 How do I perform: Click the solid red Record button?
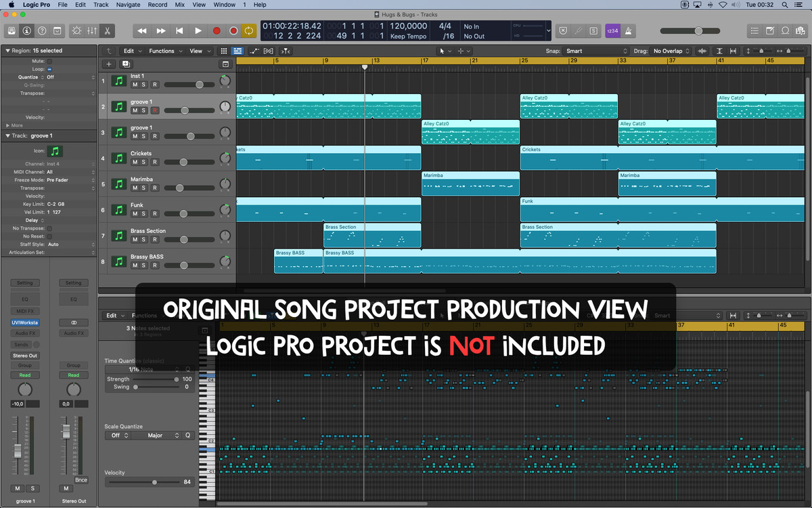[x=217, y=30]
